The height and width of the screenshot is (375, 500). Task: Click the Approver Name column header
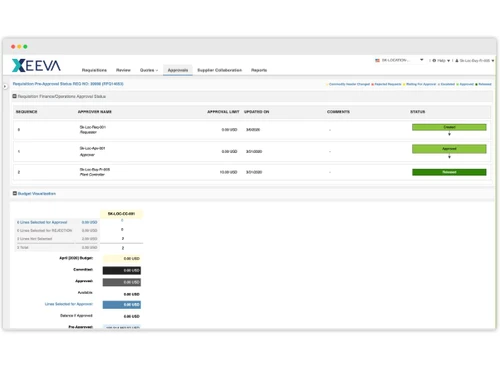click(95, 112)
